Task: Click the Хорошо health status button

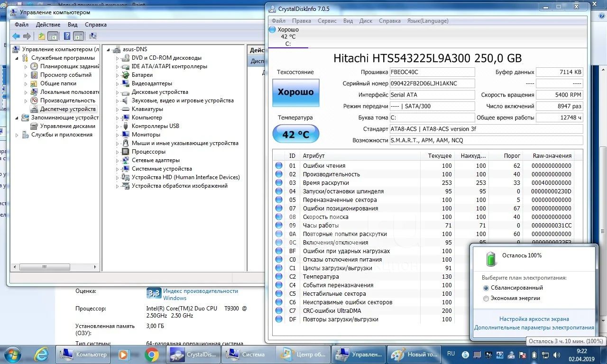Action: 295,92
